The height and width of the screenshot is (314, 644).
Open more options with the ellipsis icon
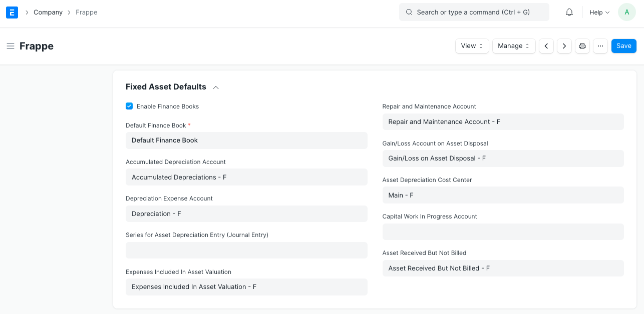[x=600, y=45]
